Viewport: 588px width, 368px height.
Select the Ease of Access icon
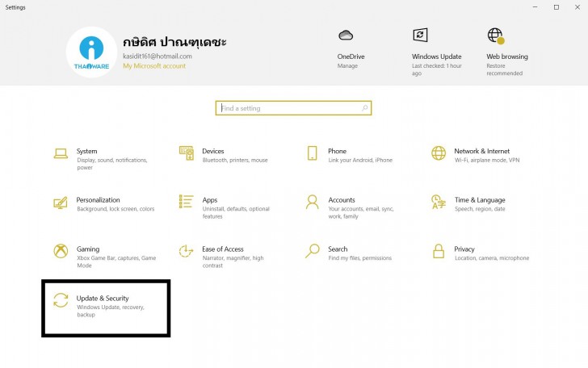186,251
